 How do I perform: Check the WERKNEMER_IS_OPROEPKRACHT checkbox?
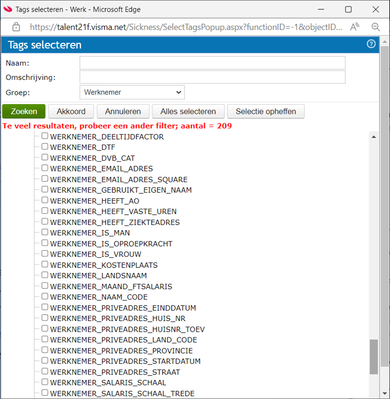coord(45,243)
